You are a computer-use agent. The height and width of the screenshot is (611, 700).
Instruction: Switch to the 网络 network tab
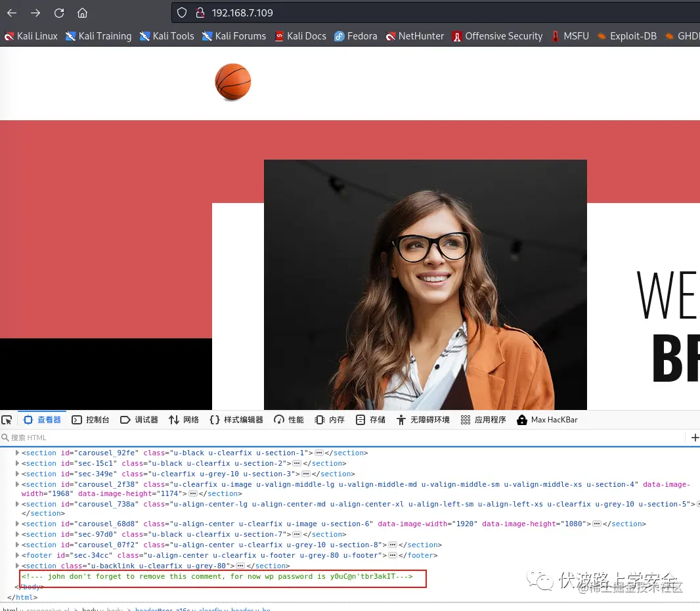point(184,420)
